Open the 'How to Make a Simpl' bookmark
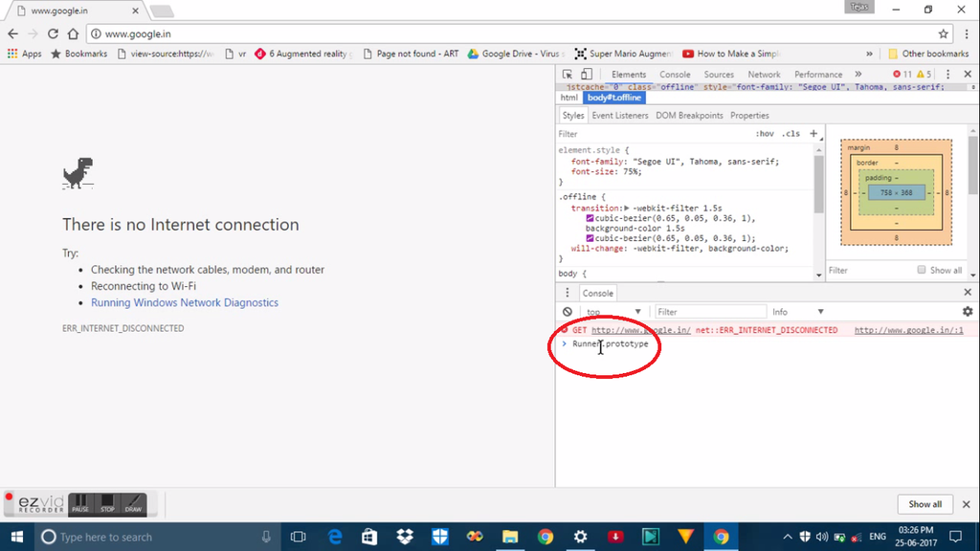Screen dimensions: 980x551 (x=731, y=54)
